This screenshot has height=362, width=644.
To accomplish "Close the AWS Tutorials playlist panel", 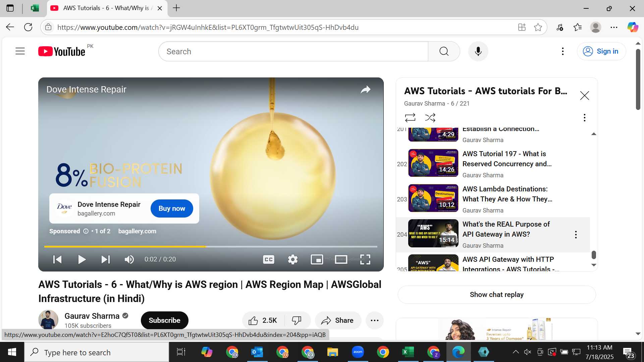I will point(584,96).
